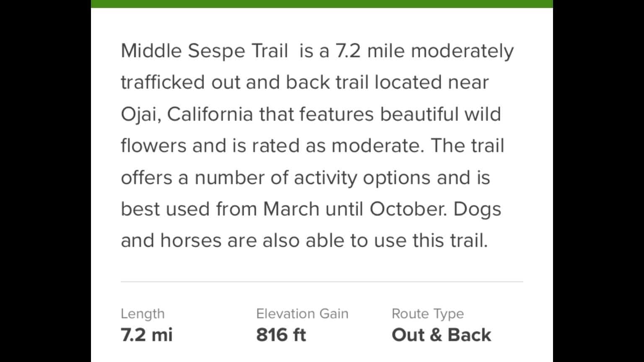Viewport: 644px width, 362px height.
Task: Select the "activity options" text
Action: (362, 178)
